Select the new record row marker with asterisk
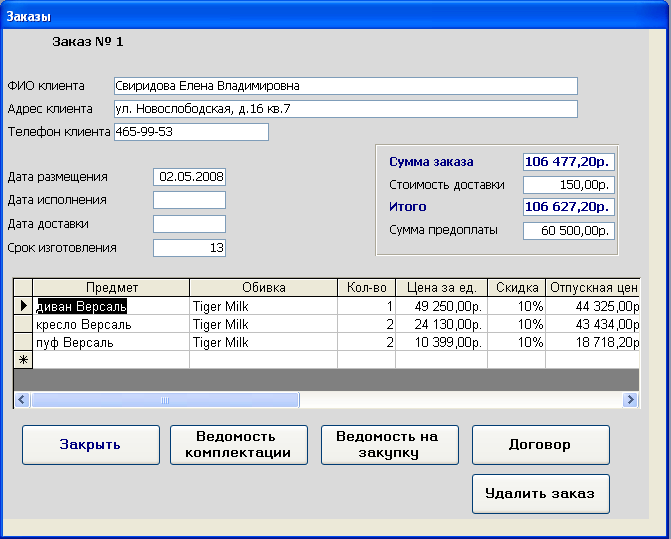Viewport: 671px width, 539px height. [23, 360]
